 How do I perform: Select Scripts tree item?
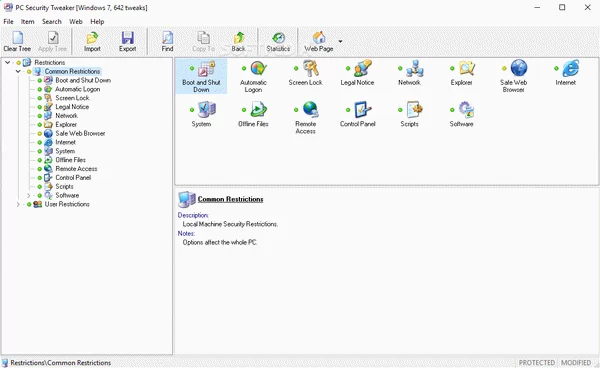click(64, 186)
